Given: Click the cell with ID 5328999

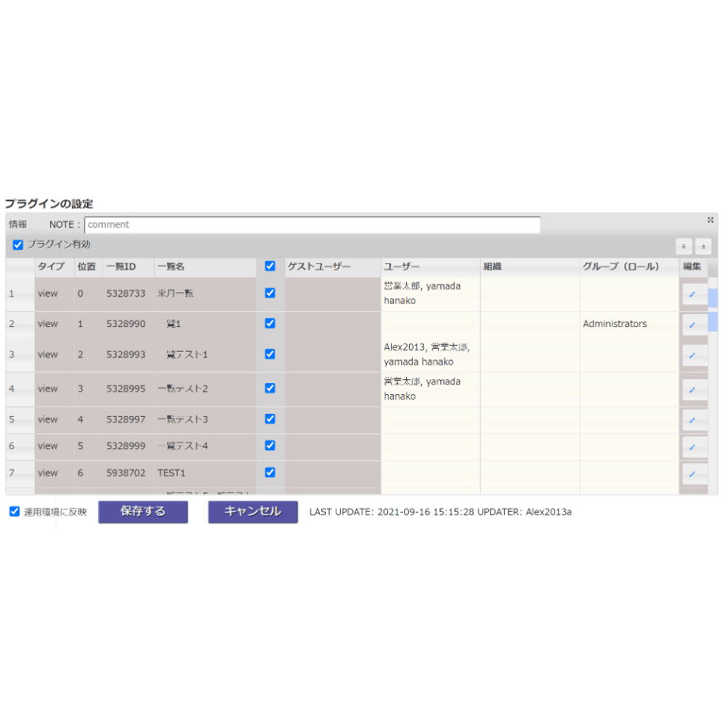Looking at the screenshot, I should [x=129, y=446].
